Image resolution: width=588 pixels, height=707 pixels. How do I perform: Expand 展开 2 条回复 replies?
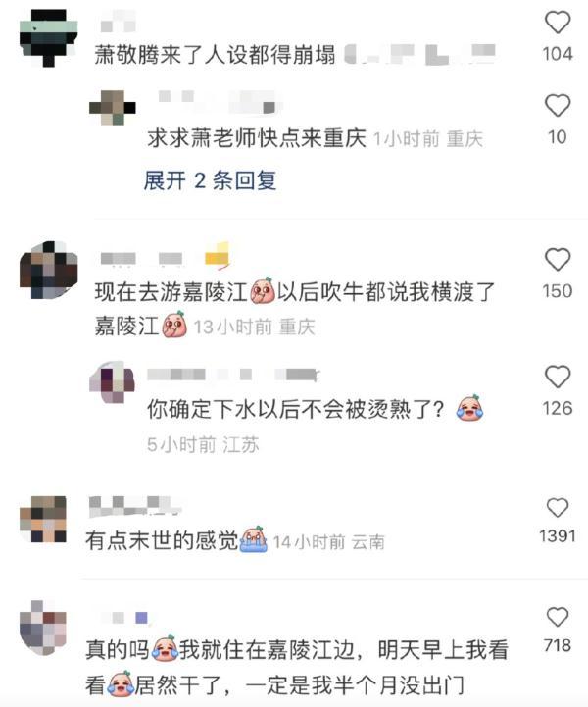tap(210, 180)
